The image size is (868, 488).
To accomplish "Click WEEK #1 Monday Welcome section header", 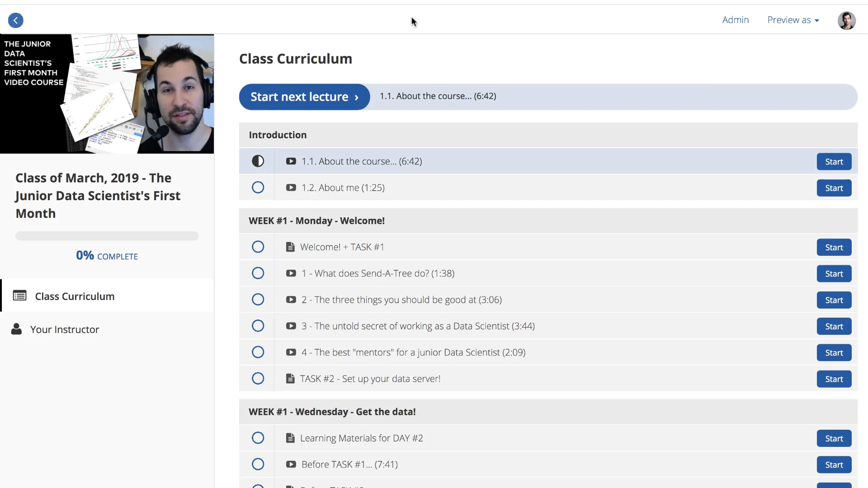I will click(316, 221).
